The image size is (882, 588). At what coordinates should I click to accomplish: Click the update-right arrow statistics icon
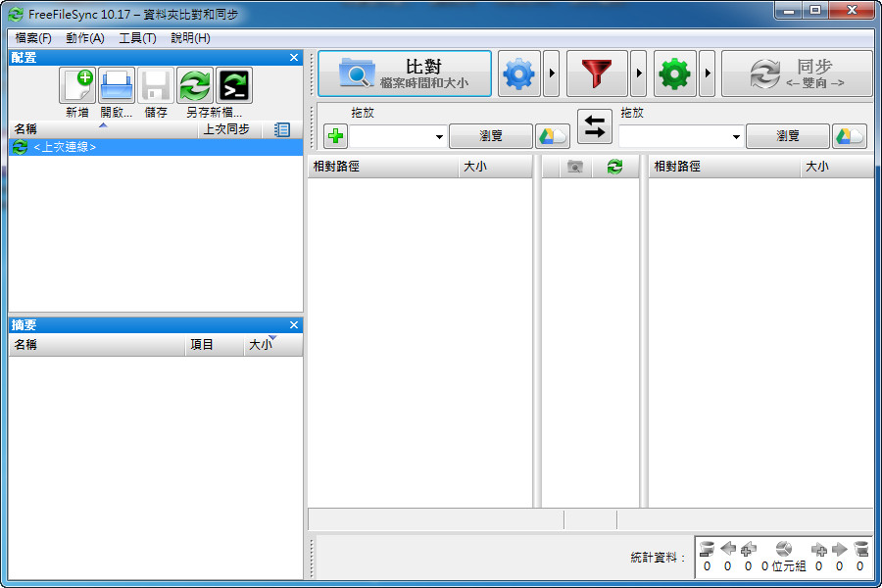[839, 549]
